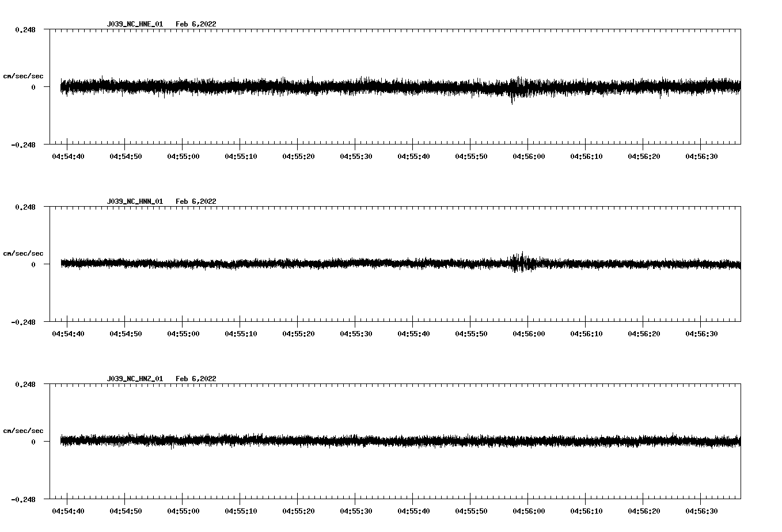Screen dimensions: 782x532
Task: Click the cm/sec/sec unit label on HNN plot
Action: (23, 253)
